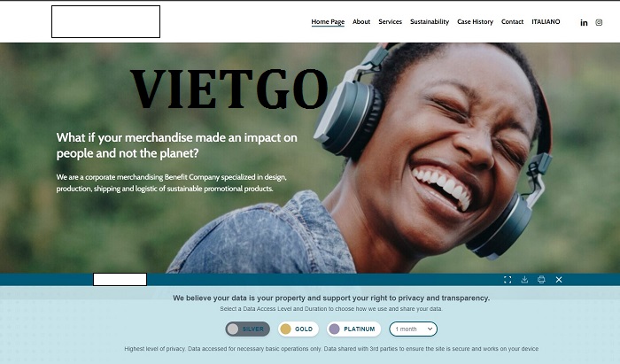
Task: Expand consent banner to fullscreen
Action: tap(508, 280)
